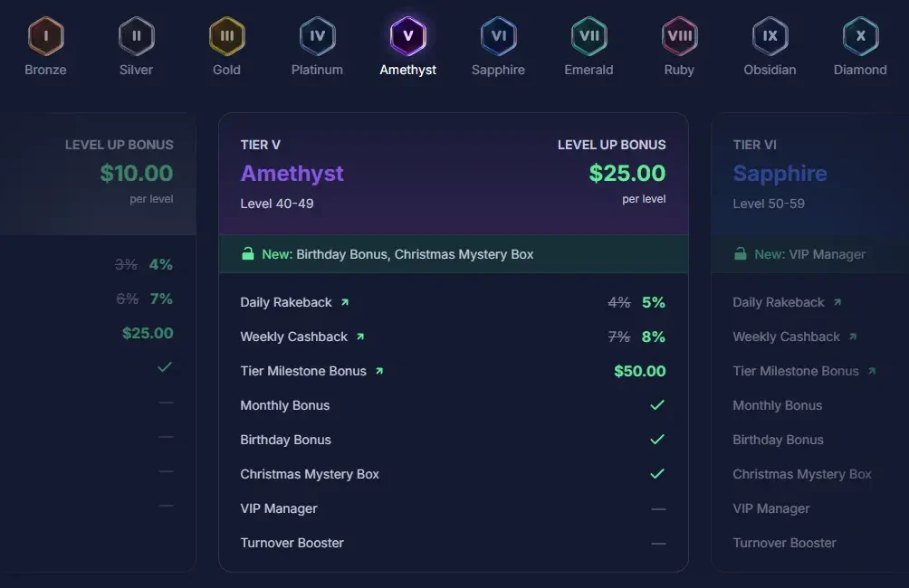The height and width of the screenshot is (588, 909).
Task: Select the Platinum tier IV badge icon
Action: [x=317, y=36]
